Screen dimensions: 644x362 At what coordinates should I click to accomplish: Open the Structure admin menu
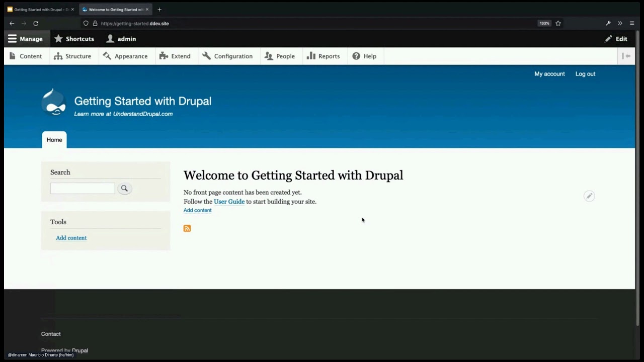pos(72,56)
